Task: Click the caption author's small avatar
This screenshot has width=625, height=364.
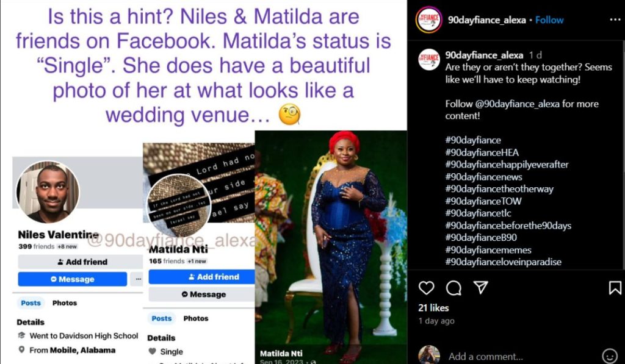Action: click(428, 59)
